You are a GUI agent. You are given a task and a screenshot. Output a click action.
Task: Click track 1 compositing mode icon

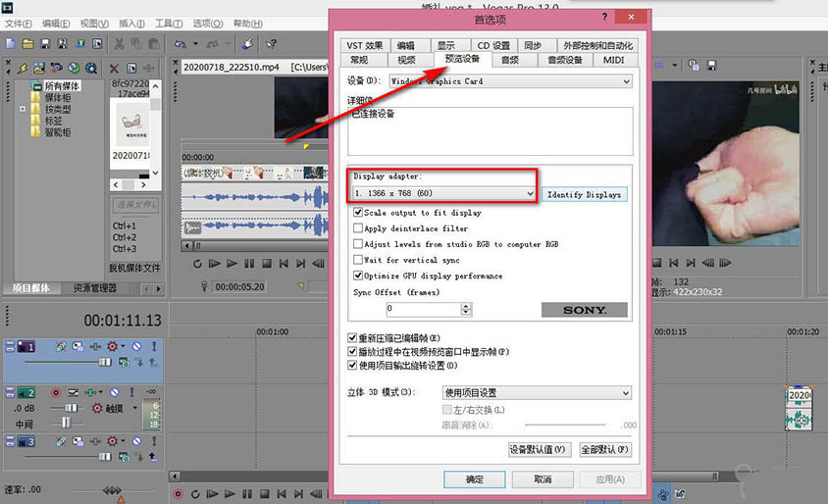(x=124, y=362)
